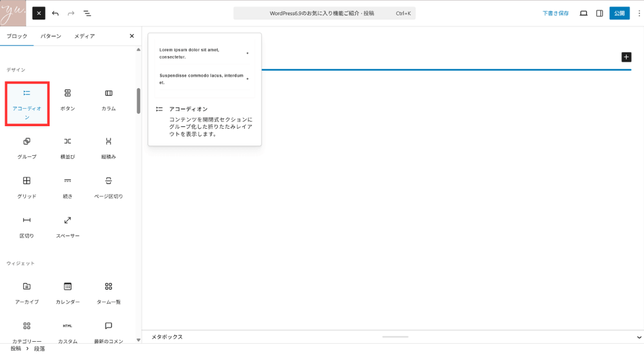The image size is (644, 354).
Task: Open the device preview options
Action: coord(583,14)
